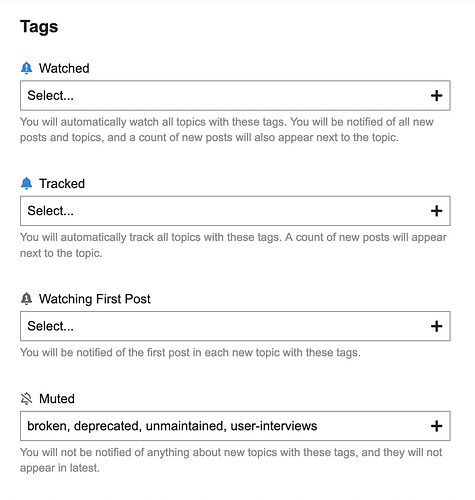The image size is (475, 500).
Task: Click the plus icon in Watched field
Action: (x=436, y=96)
